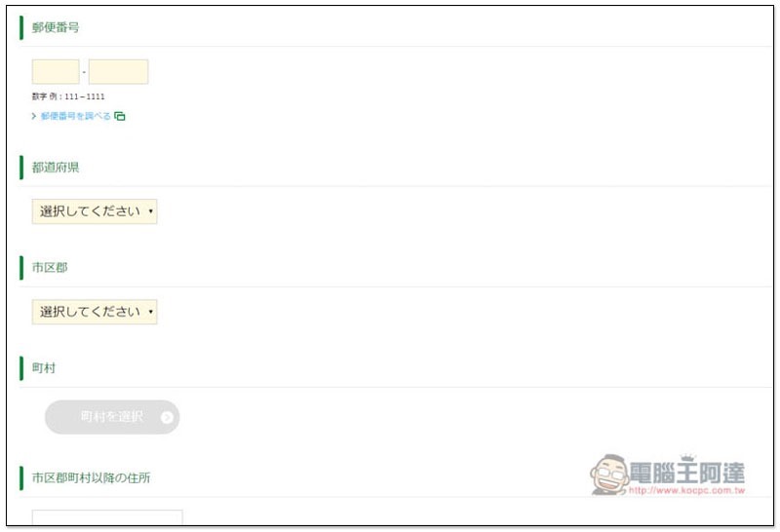Click the arrow of the 都道府県 dropdown
This screenshot has height=532, width=780.
[151, 211]
